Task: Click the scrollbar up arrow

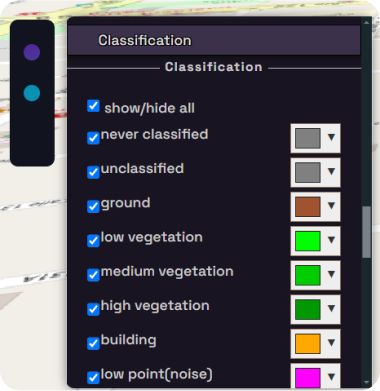Action: point(366,23)
